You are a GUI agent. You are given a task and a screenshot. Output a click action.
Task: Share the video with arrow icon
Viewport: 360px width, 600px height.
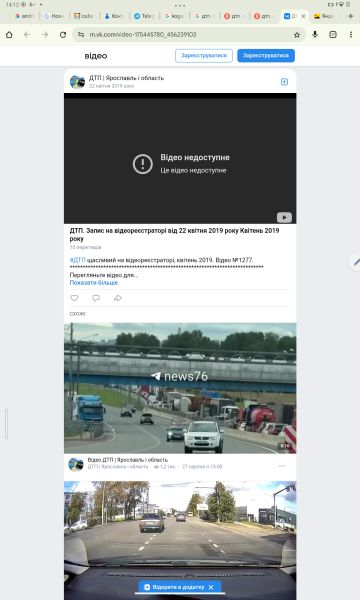[117, 298]
